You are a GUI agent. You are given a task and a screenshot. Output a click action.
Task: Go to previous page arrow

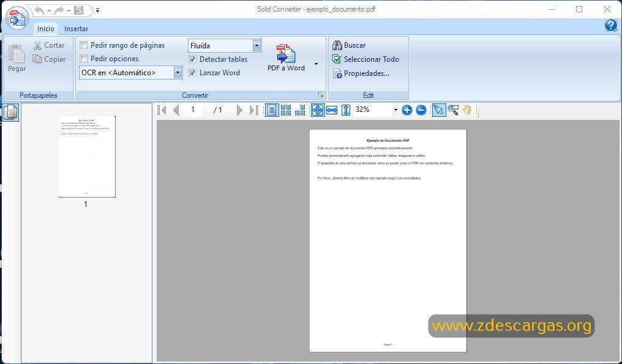coord(176,110)
